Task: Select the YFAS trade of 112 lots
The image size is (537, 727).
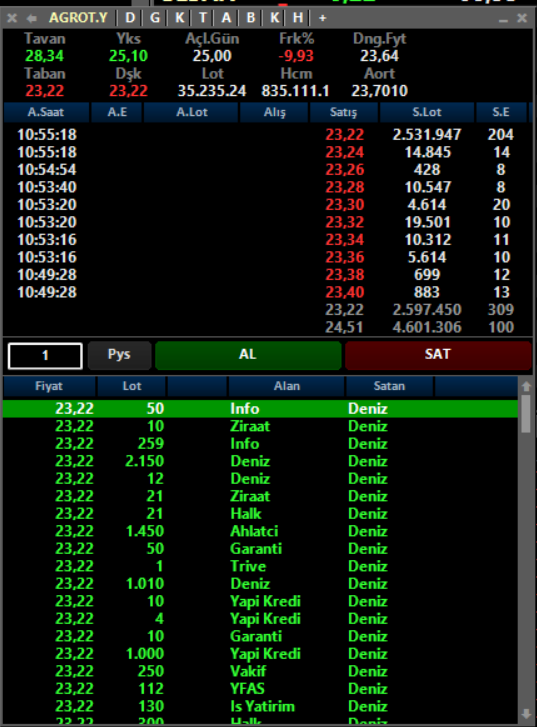Action: 260,689
